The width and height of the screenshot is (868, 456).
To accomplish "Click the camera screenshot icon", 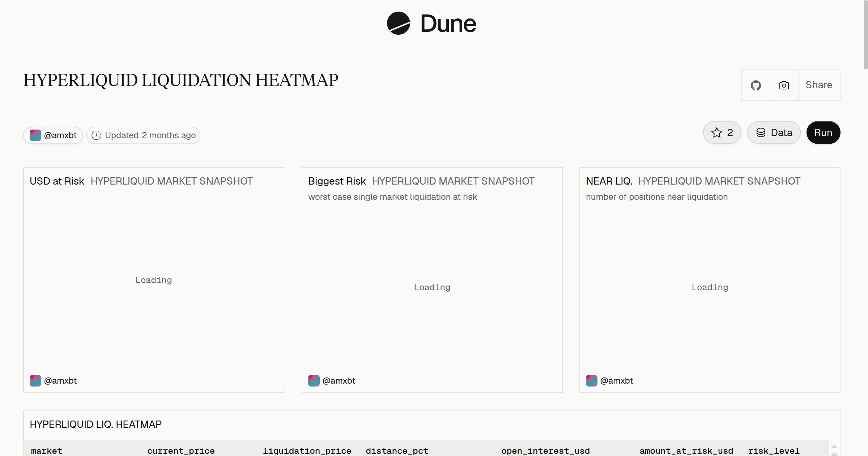I will coord(784,85).
